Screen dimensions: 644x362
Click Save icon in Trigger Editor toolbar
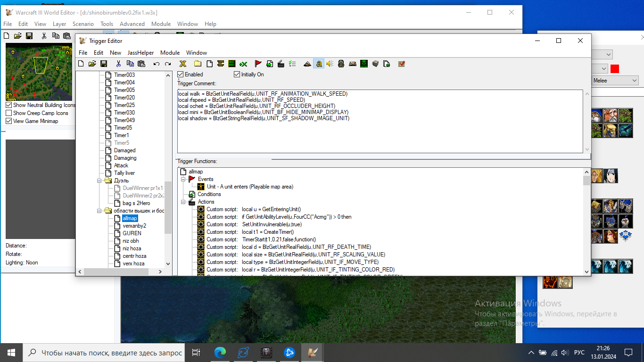pyautogui.click(x=104, y=64)
